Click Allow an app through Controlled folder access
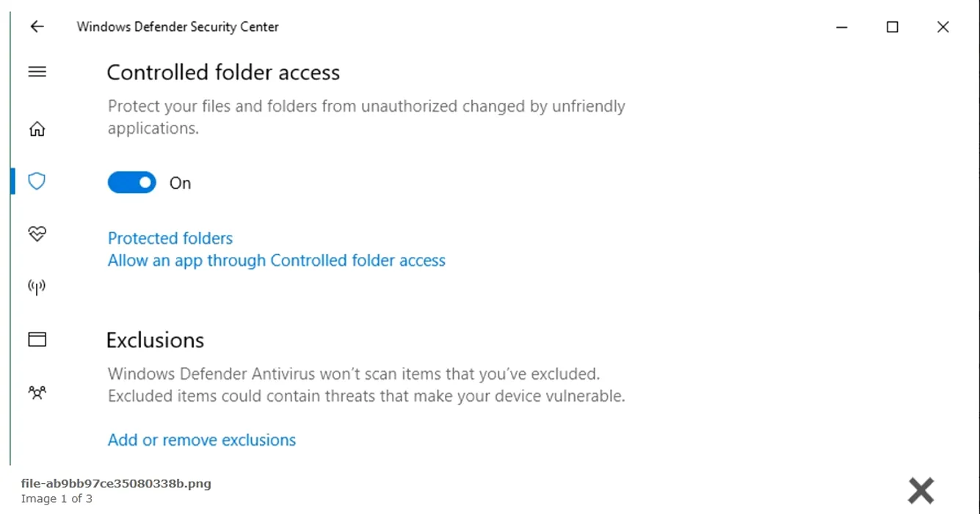 pyautogui.click(x=277, y=261)
